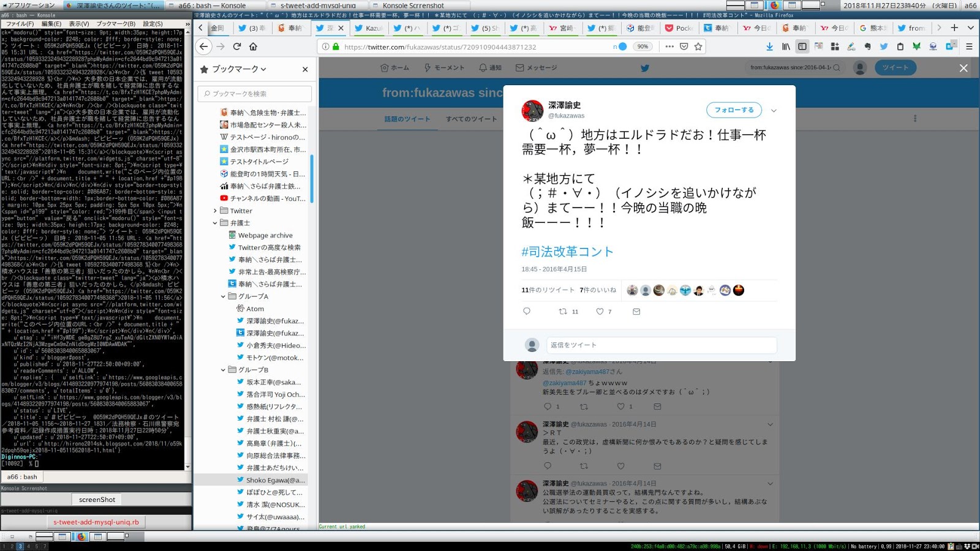Image resolution: width=980 pixels, height=551 pixels.
Task: Click the 90% zoom level indicator in the address bar
Action: coord(643,47)
